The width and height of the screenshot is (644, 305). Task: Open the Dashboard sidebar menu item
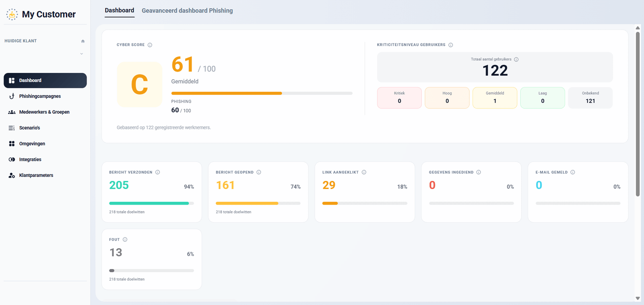pyautogui.click(x=45, y=81)
